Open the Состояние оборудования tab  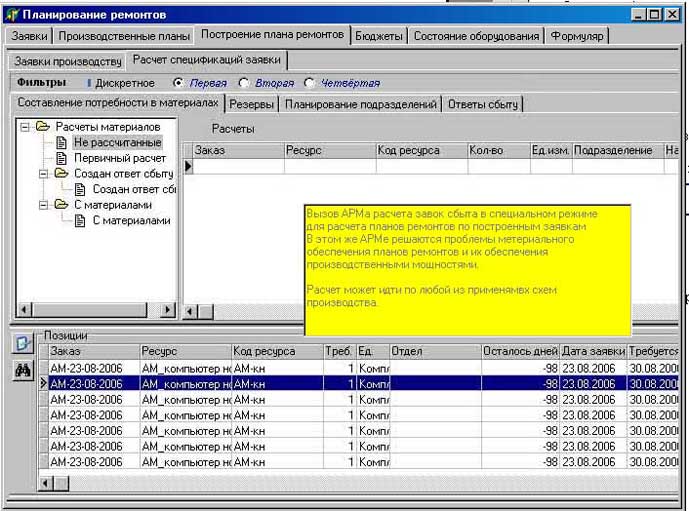click(x=476, y=36)
